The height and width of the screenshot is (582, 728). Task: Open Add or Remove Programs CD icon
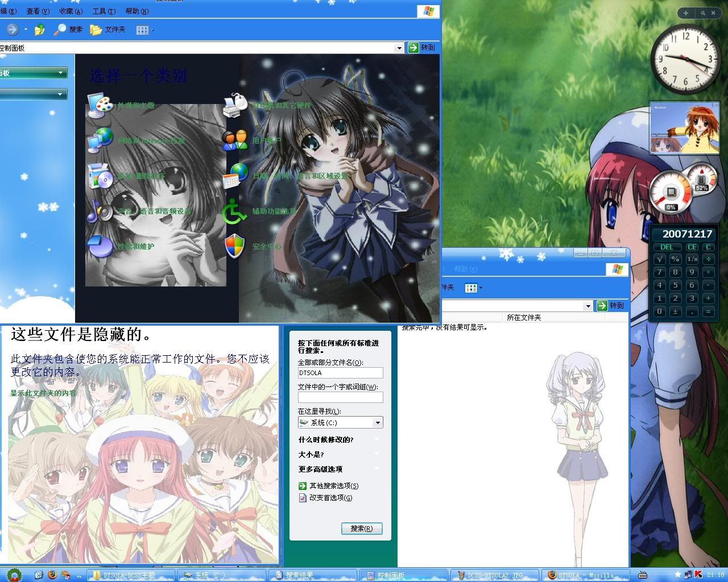[x=100, y=176]
